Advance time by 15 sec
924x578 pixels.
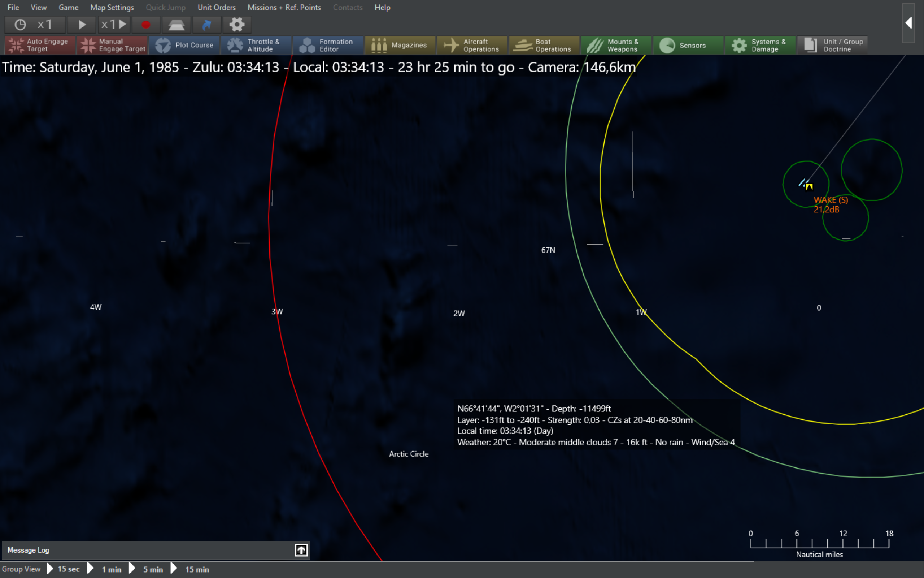tap(64, 569)
